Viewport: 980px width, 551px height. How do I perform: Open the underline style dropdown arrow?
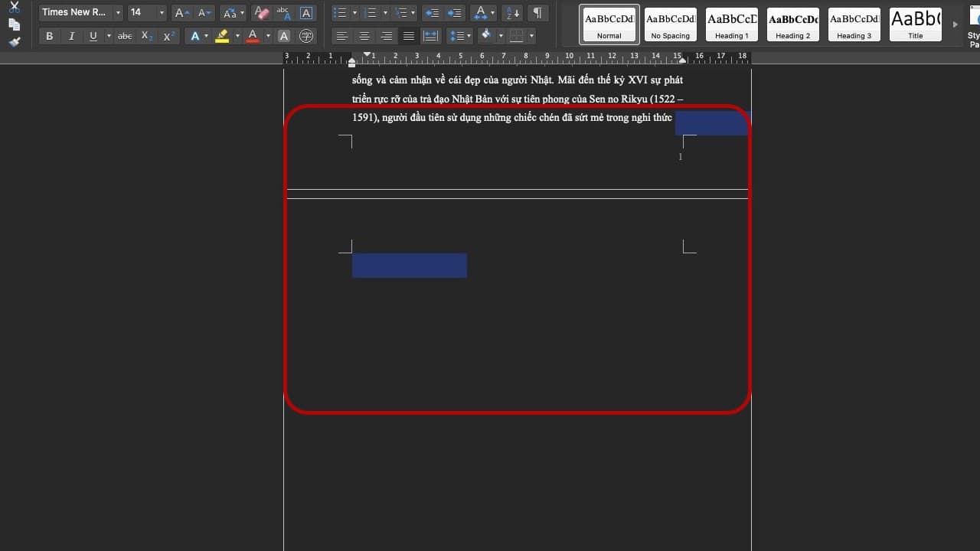(108, 36)
